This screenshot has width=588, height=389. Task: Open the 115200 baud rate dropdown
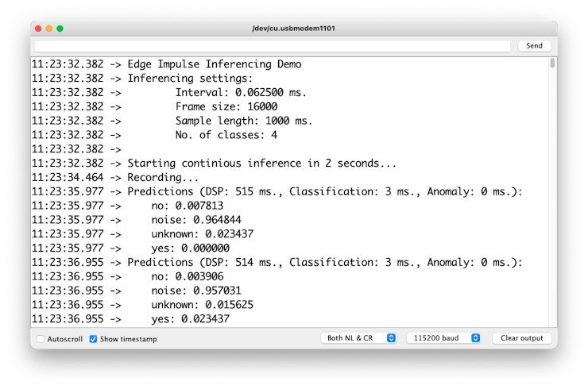click(443, 338)
